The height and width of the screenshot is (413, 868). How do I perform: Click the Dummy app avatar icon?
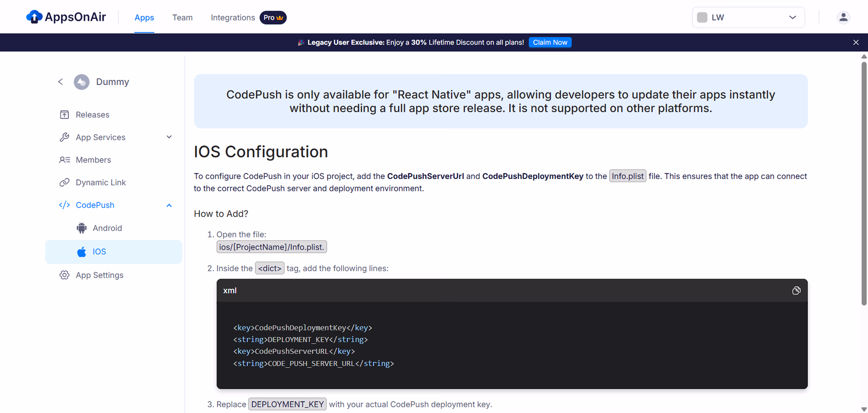[x=81, y=82]
